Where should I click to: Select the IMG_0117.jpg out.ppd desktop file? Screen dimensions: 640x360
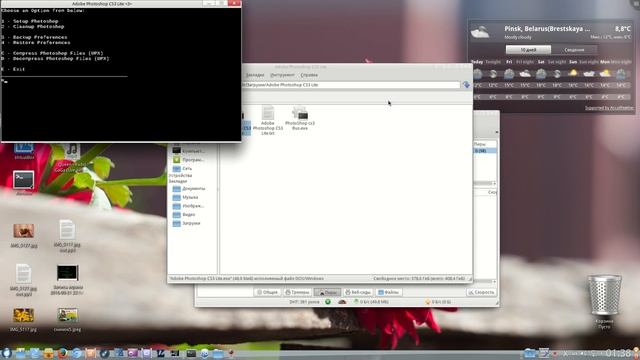[67, 236]
